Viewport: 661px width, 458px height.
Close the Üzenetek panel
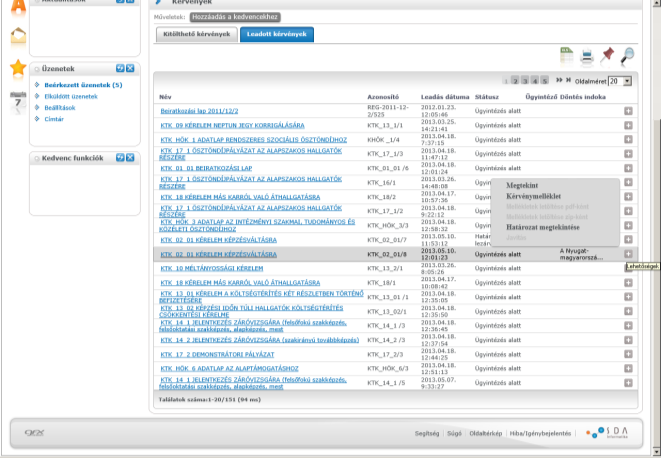click(130, 68)
